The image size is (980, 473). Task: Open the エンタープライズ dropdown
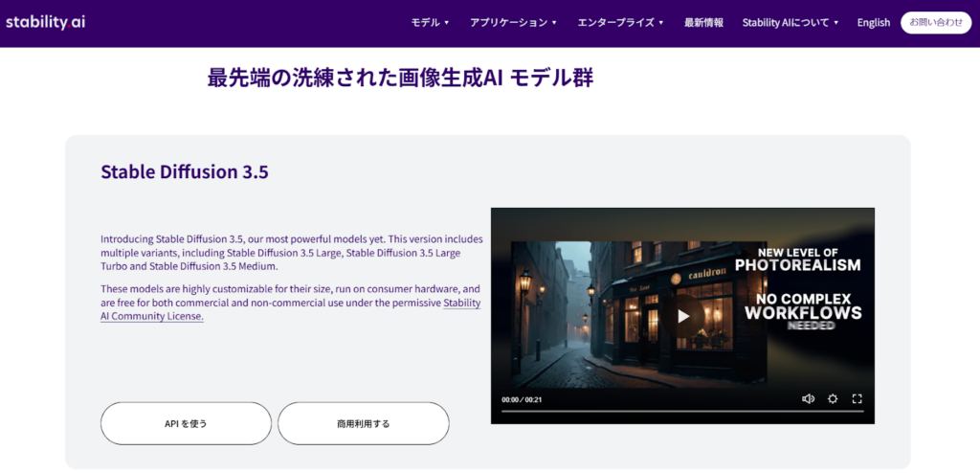point(620,23)
